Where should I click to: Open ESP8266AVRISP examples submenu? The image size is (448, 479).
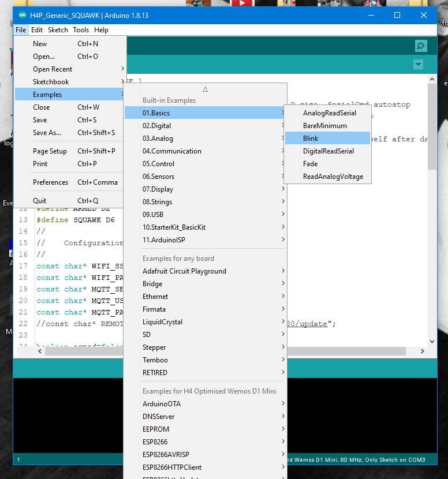(206, 455)
